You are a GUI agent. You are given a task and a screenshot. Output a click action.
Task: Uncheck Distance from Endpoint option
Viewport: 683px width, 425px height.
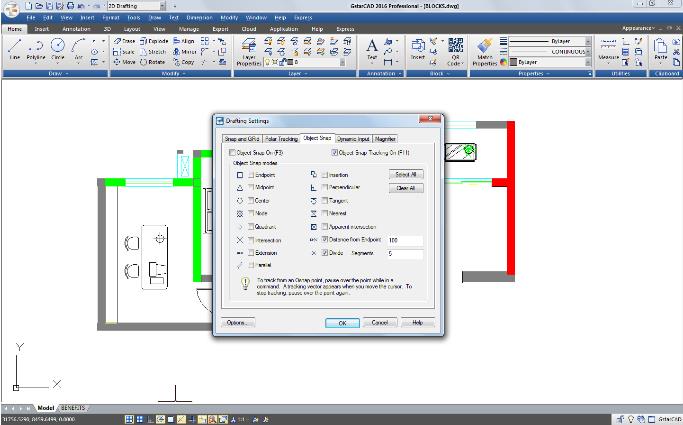click(x=325, y=240)
